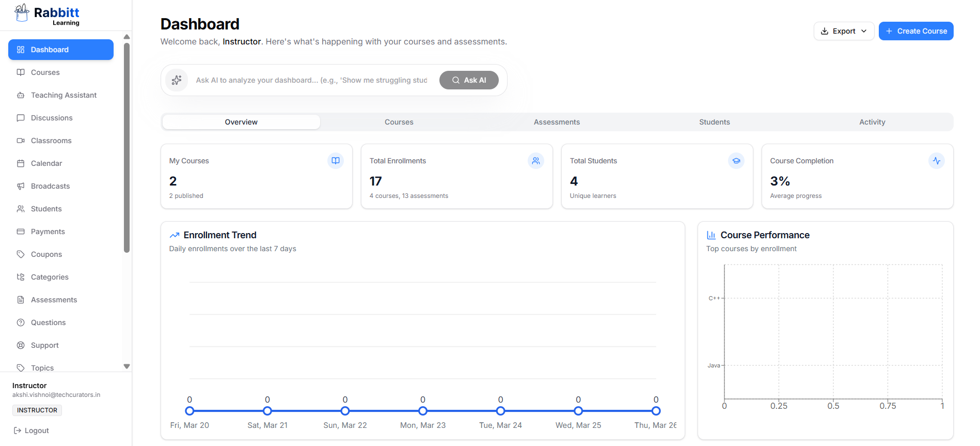Open Teaching Assistant from the sidebar
980x446 pixels.
[x=64, y=95]
